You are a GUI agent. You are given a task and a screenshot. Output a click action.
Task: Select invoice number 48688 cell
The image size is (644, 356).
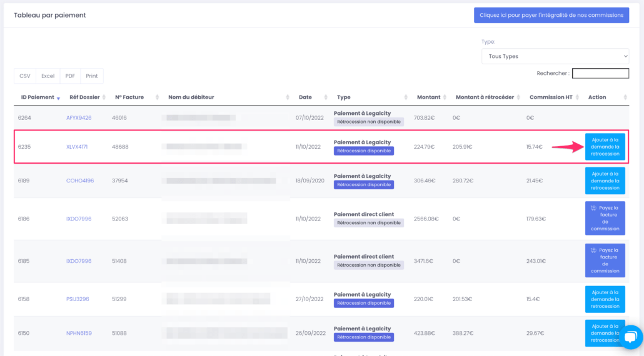120,146
